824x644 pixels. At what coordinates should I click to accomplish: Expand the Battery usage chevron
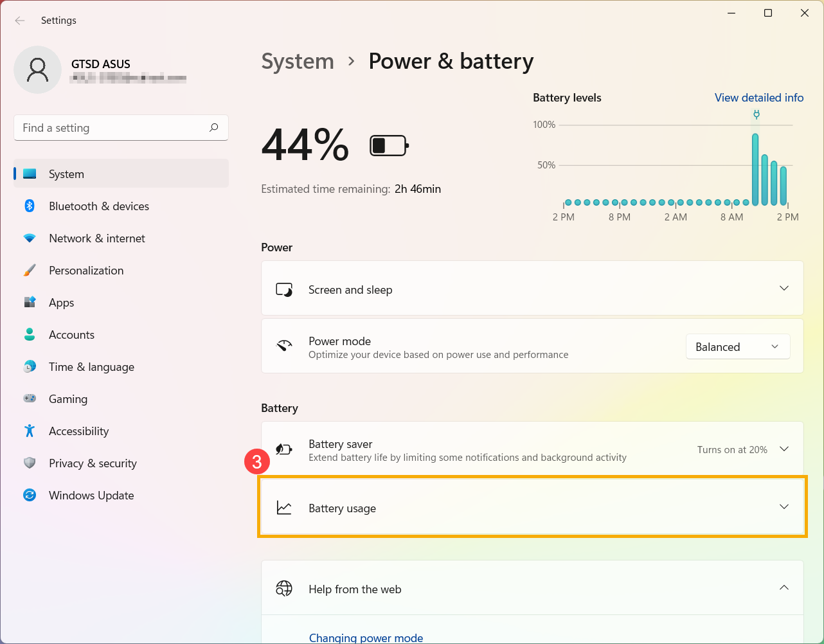coord(784,506)
